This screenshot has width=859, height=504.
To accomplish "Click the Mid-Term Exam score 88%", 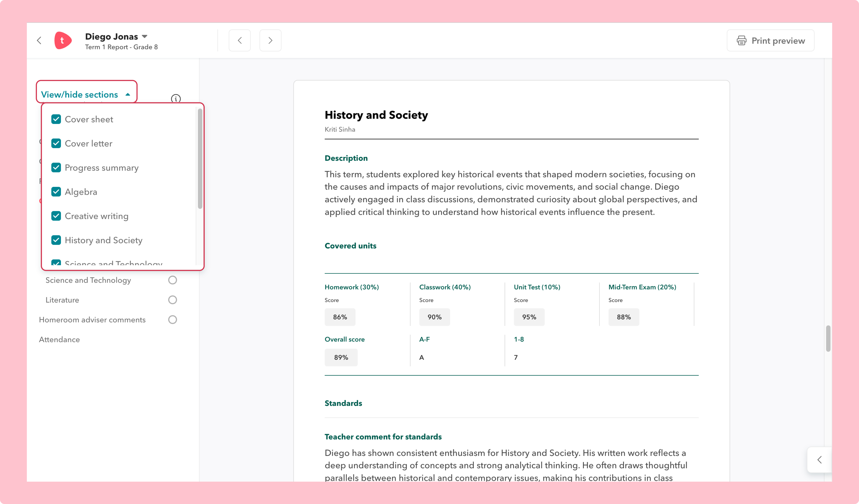I will (624, 317).
